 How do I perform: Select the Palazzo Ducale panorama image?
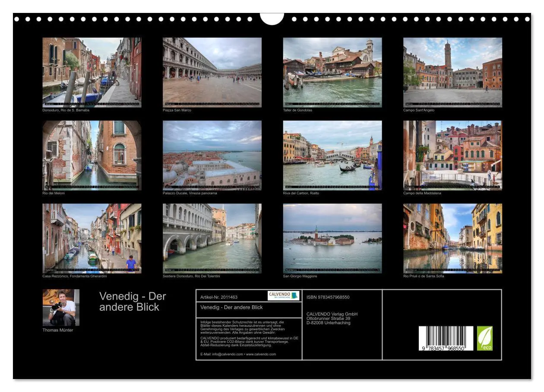(212, 155)
